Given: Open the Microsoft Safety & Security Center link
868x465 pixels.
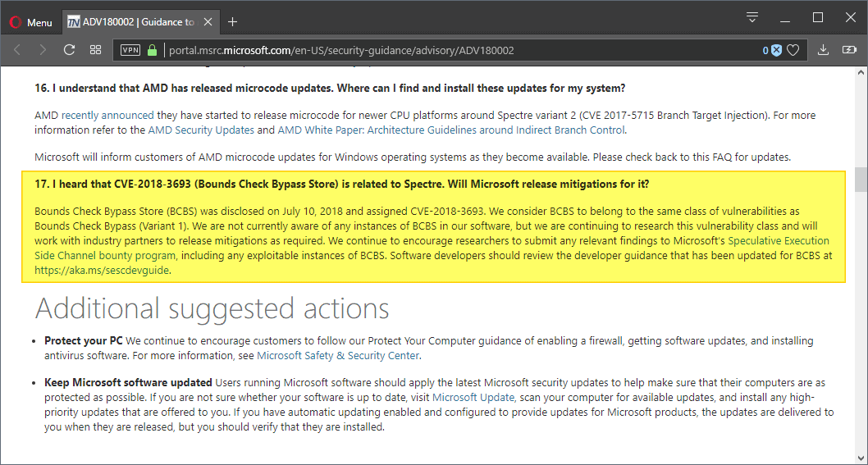Looking at the screenshot, I should coord(338,355).
